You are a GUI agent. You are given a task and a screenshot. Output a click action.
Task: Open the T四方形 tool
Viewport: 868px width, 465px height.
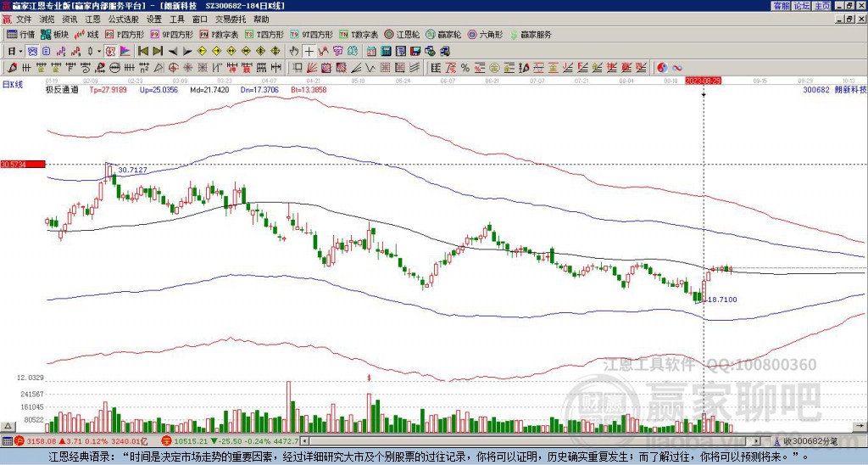click(x=265, y=34)
